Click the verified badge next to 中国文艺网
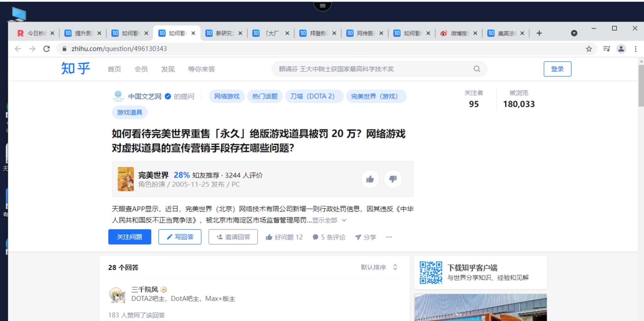The image size is (644, 321). pyautogui.click(x=168, y=96)
